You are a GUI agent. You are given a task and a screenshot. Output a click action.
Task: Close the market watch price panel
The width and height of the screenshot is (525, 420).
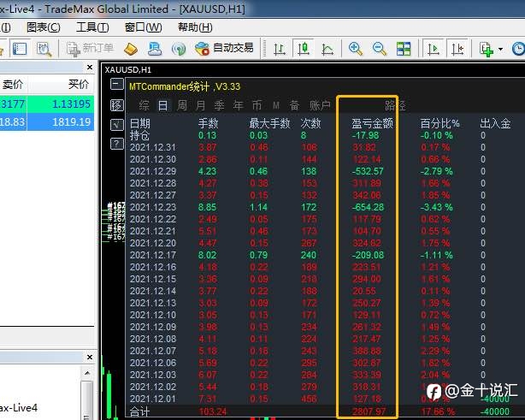coord(90,68)
